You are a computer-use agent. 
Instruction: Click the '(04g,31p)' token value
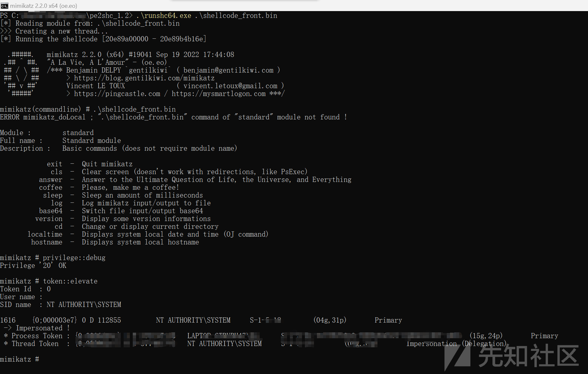[x=330, y=320]
